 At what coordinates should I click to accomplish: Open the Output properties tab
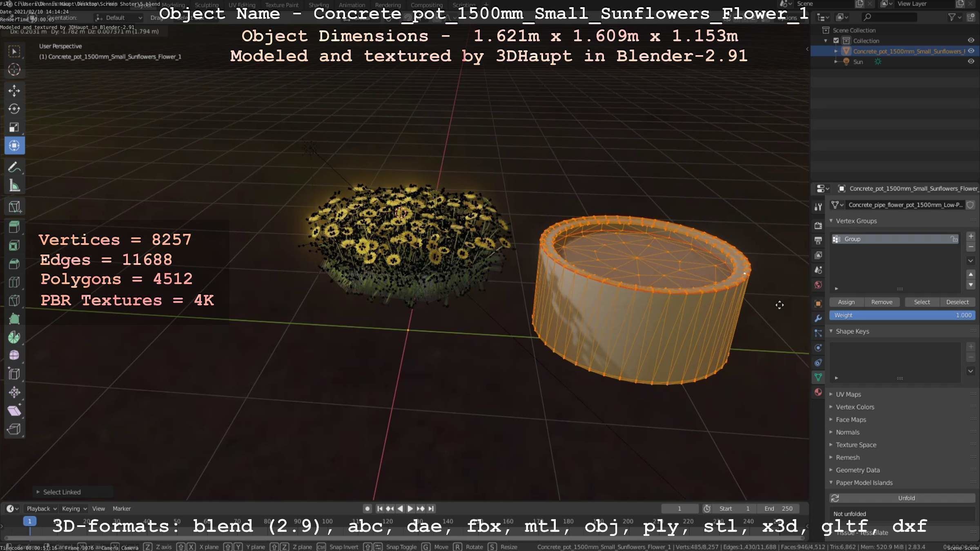pyautogui.click(x=818, y=240)
